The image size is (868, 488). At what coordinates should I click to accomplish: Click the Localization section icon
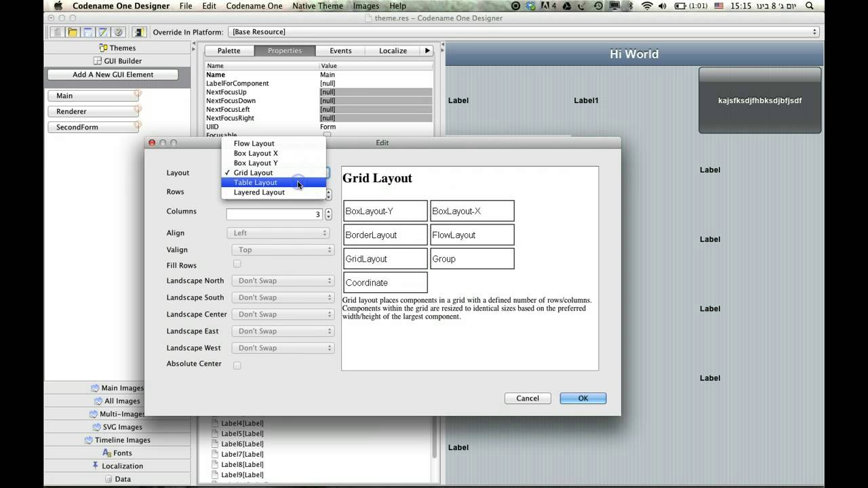coord(96,465)
